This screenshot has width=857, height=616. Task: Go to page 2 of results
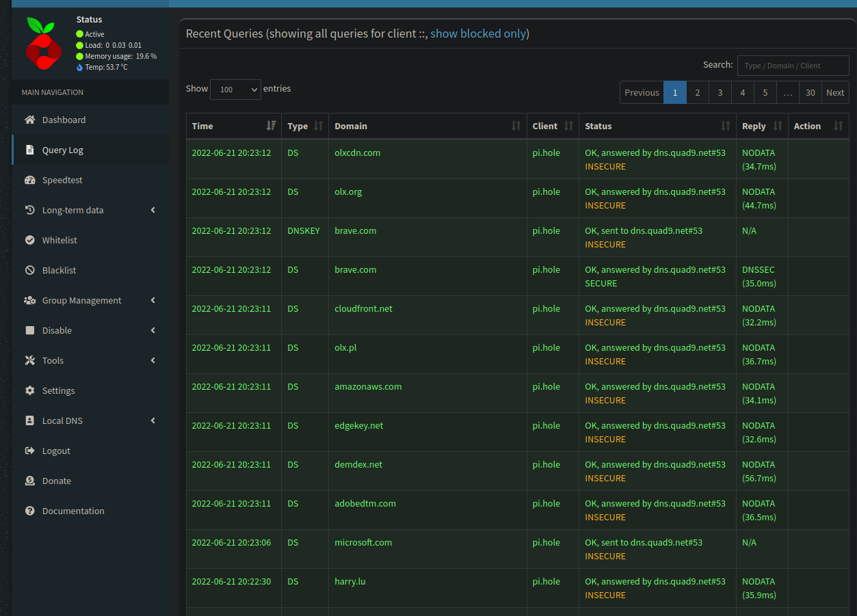coord(698,92)
